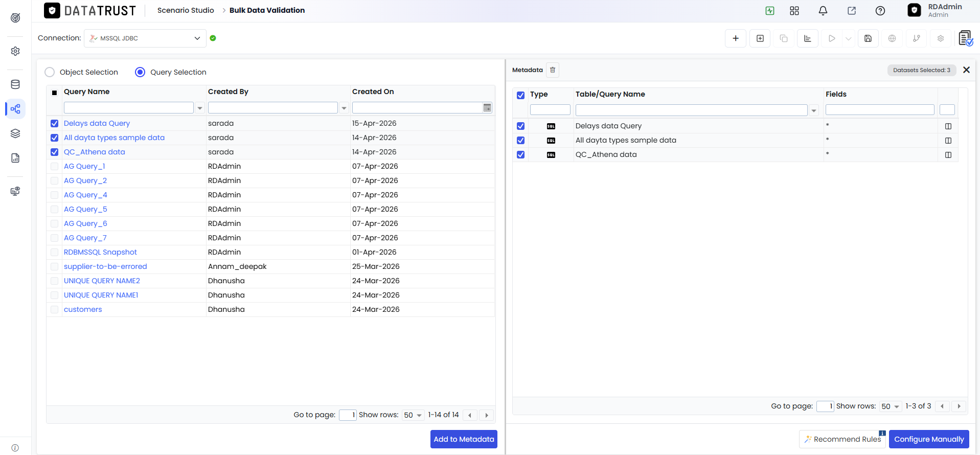Select Object Selection radio button
This screenshot has width=980, height=455.
(50, 72)
